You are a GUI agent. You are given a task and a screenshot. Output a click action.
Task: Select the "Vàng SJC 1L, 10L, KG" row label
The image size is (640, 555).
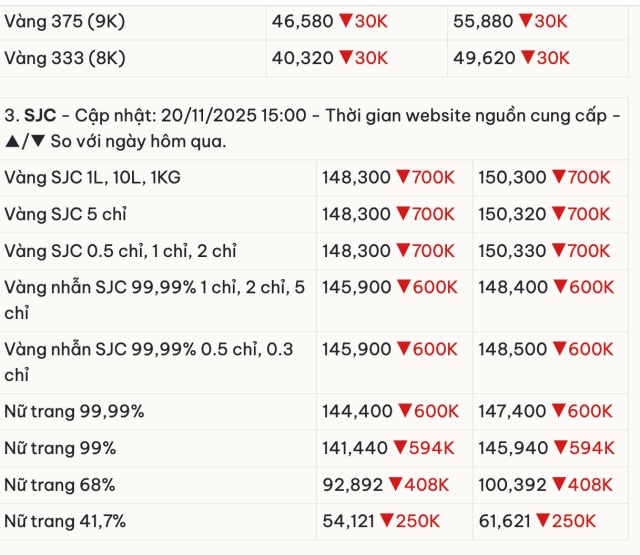[93, 177]
